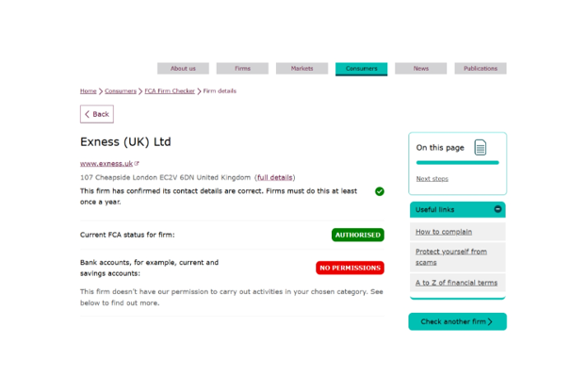588x392 pixels.
Task: Open the News tab
Action: pos(421,68)
